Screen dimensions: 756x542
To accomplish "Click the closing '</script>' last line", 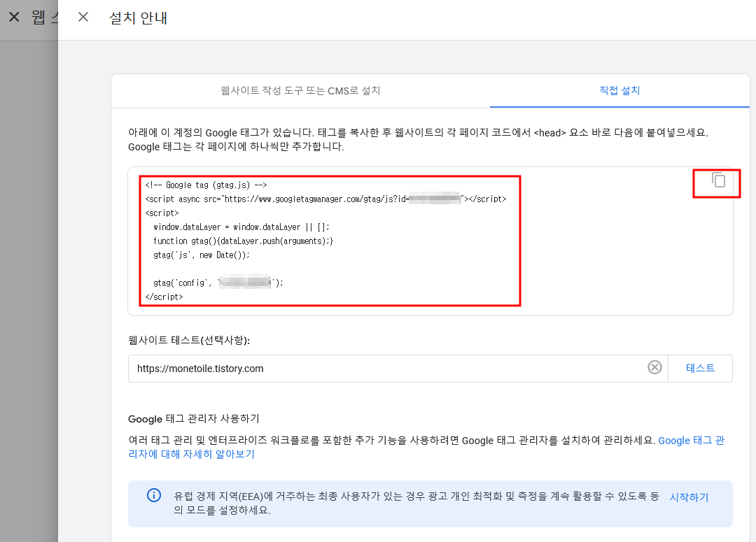I will click(164, 297).
